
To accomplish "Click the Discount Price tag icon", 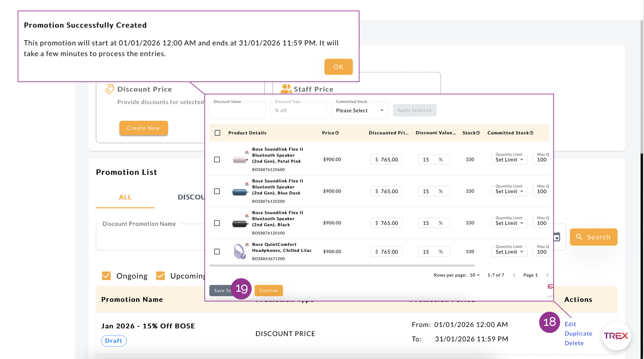I will point(109,89).
